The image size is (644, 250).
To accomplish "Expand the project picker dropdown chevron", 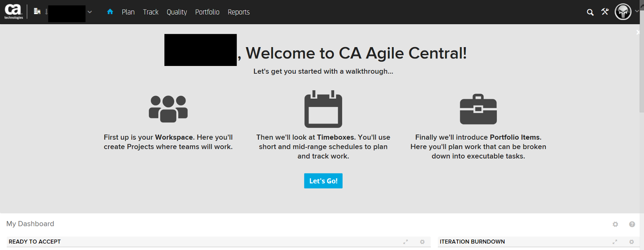I will click(90, 12).
